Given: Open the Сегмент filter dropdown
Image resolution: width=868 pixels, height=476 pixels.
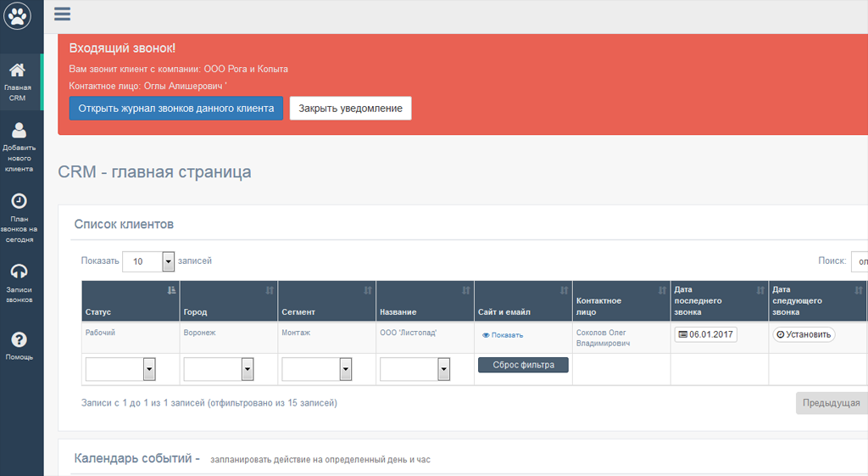Looking at the screenshot, I should click(317, 369).
